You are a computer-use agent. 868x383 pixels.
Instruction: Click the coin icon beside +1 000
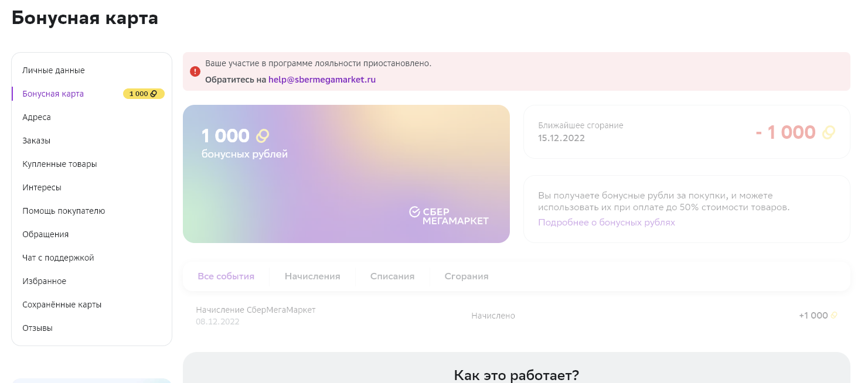pos(834,316)
